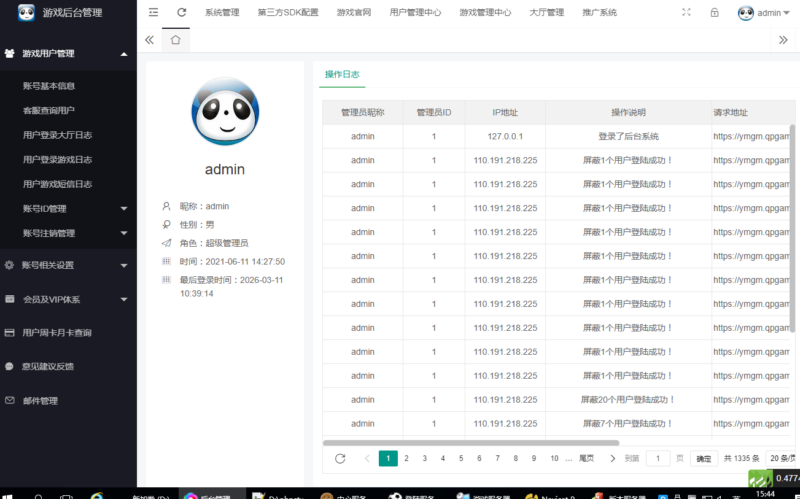800x499 pixels.
Task: Click the tab scroll-left double arrow
Action: (x=149, y=40)
